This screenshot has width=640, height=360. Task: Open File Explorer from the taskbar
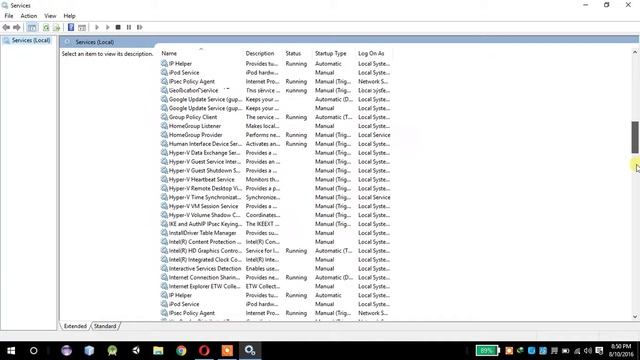(x=158, y=351)
